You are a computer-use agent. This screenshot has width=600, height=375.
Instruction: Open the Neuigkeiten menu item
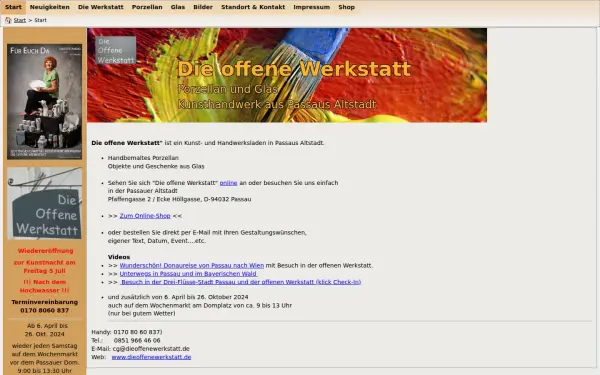click(x=50, y=7)
